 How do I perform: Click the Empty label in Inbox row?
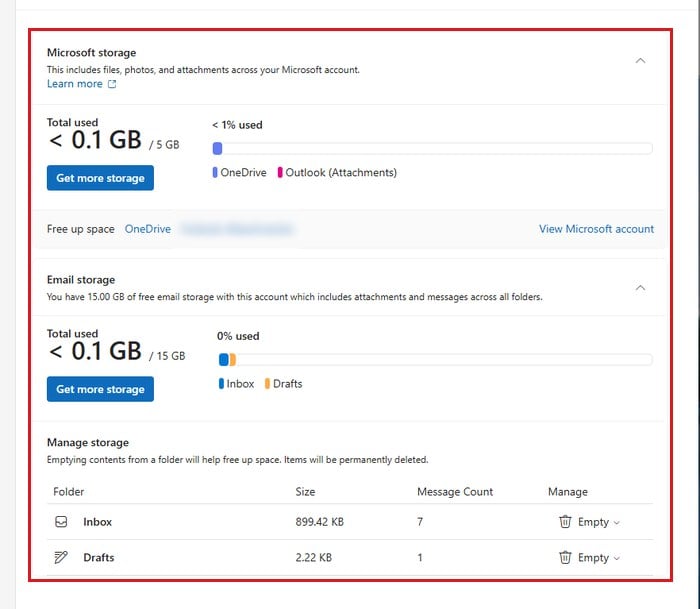593,522
